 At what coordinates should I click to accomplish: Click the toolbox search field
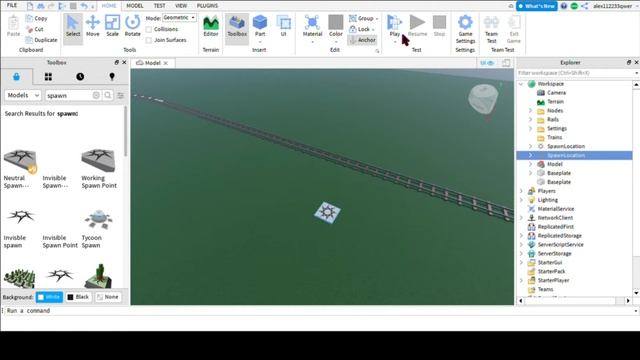point(69,95)
